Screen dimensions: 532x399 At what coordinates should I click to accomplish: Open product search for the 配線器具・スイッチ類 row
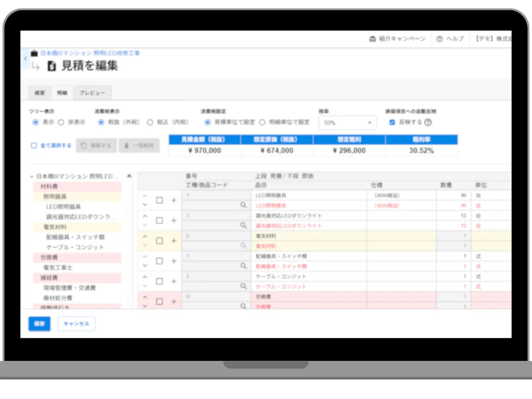243,266
